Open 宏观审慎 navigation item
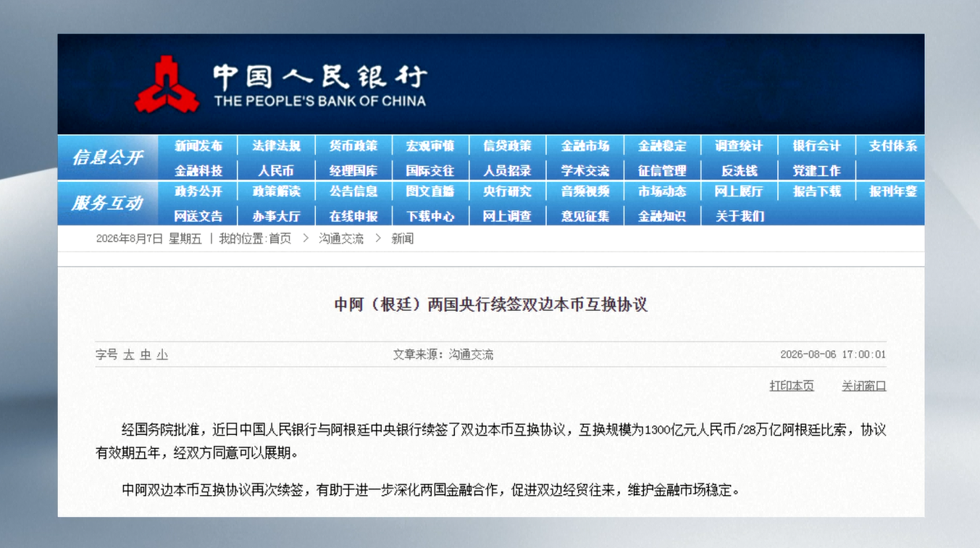This screenshot has height=548, width=980. point(430,146)
